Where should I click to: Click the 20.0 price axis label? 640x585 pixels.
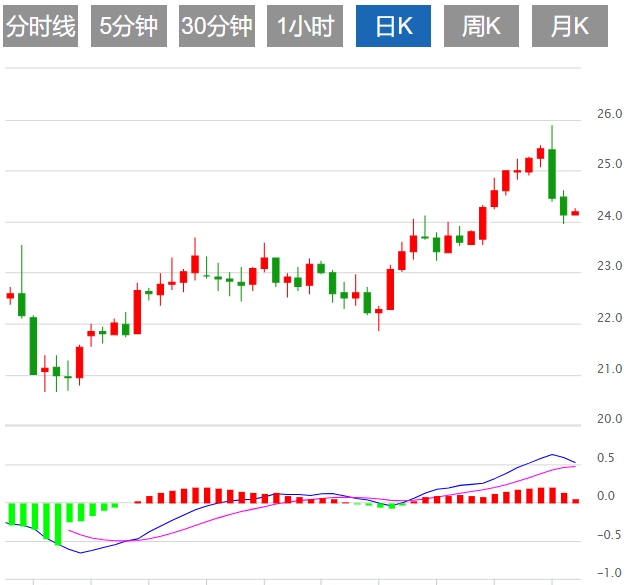coord(609,419)
